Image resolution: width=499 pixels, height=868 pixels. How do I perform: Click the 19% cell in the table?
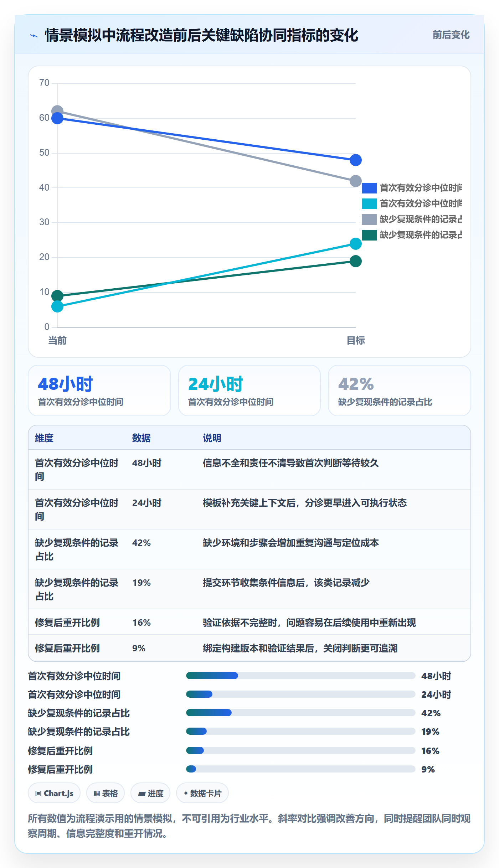[x=142, y=583]
